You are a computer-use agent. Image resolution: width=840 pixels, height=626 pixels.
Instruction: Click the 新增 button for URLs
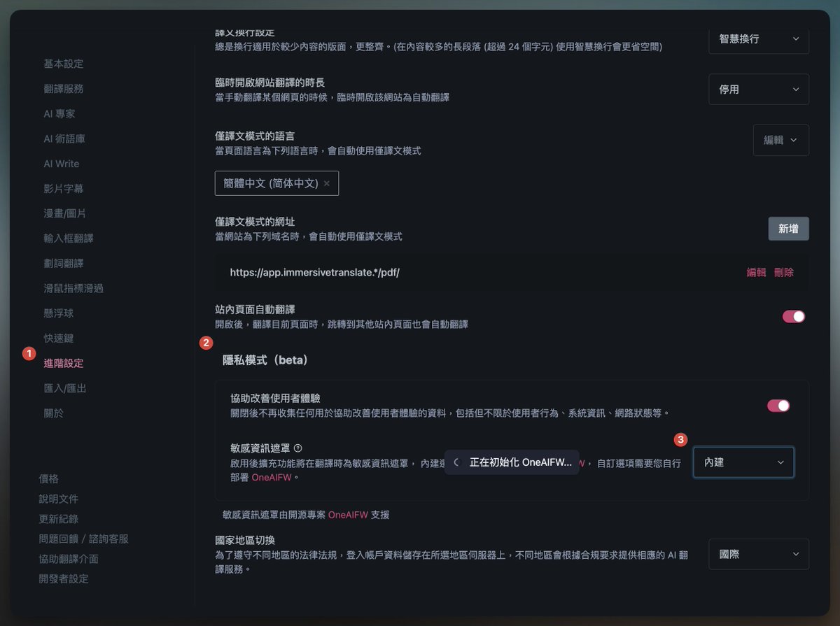pyautogui.click(x=788, y=229)
